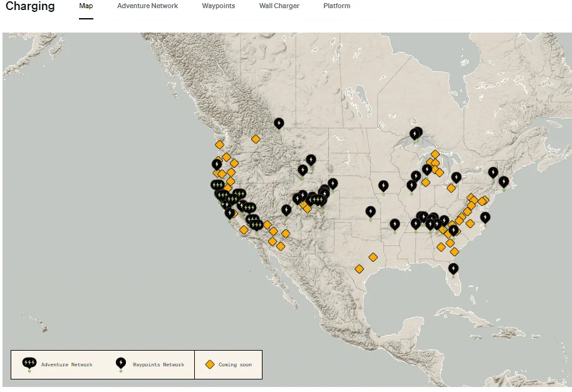572x392 pixels.
Task: Select the Waypoints pin in Florida
Action: [453, 269]
